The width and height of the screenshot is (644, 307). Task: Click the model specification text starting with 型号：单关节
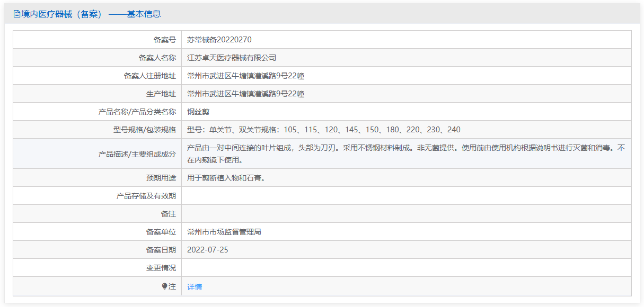pos(324,130)
